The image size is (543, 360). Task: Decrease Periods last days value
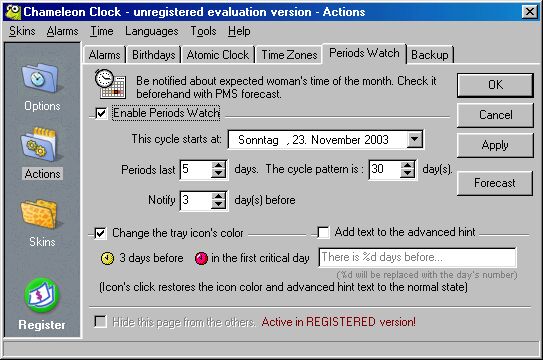point(218,174)
